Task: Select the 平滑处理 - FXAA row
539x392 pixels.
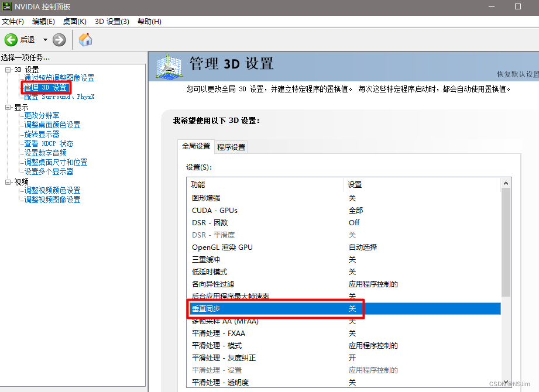Action: click(x=344, y=333)
